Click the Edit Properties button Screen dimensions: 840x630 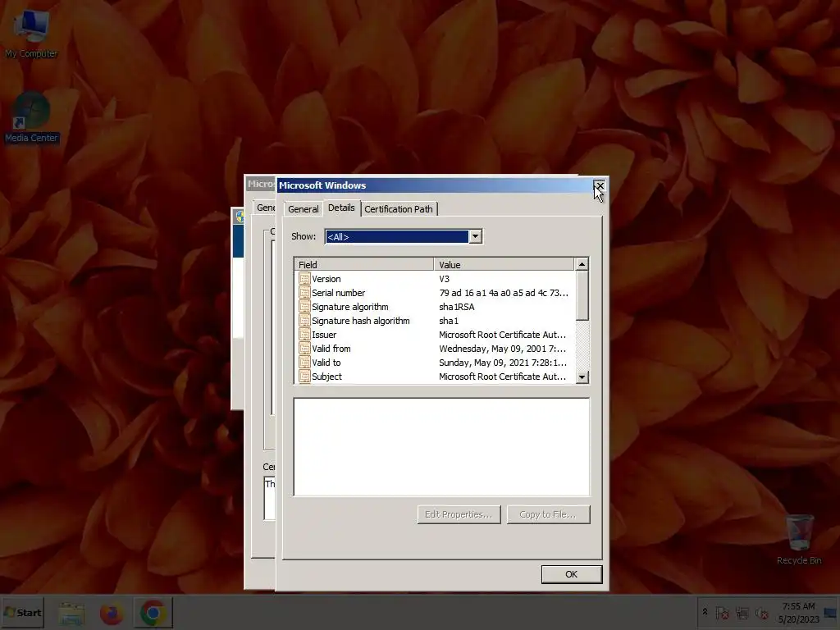tap(459, 514)
